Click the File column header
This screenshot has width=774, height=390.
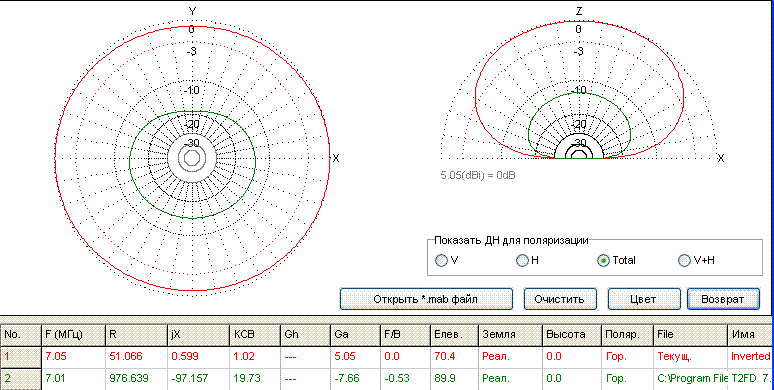pyautogui.click(x=690, y=335)
